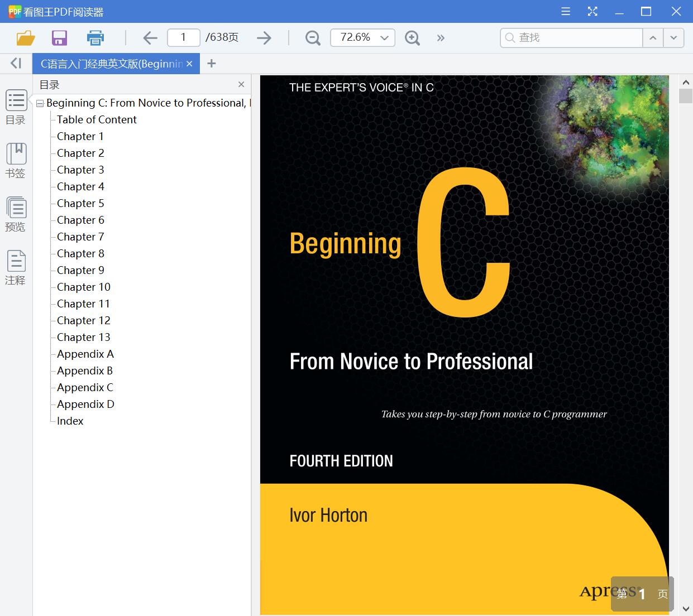Screen dimensions: 693x616
Task: Collapse the left sidebar panel
Action: pyautogui.click(x=16, y=64)
